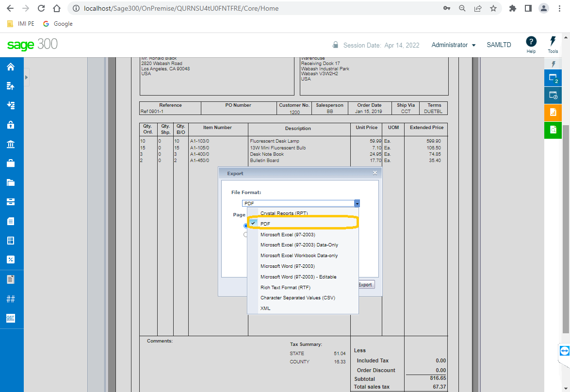Choose the page range radio button below All
Screen dimensions: 570x392
coord(245,234)
